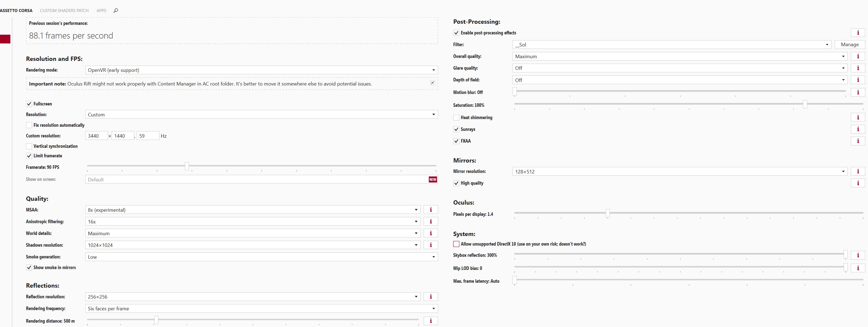Click the Max. frame latency slider handle
Screen dimensions: 868x327
click(x=514, y=280)
